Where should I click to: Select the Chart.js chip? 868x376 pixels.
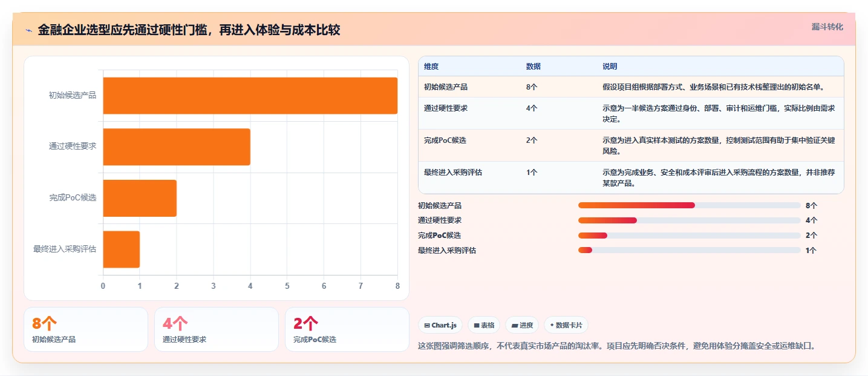tap(440, 325)
